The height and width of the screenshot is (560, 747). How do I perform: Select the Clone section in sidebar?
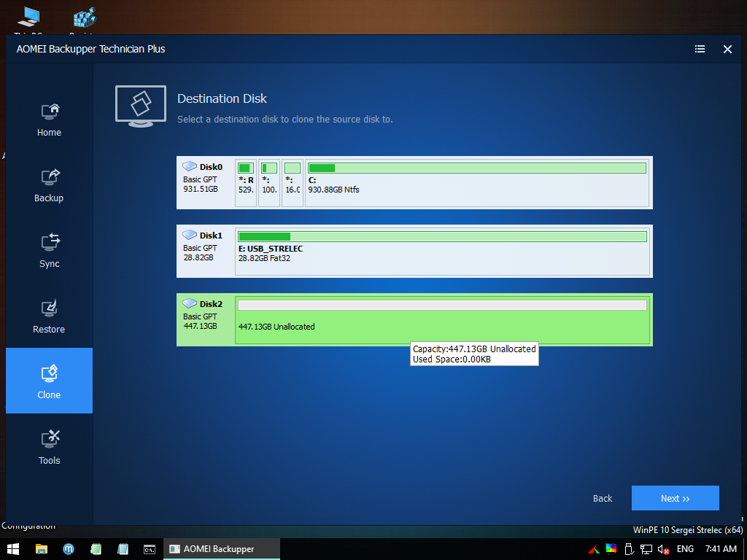[x=49, y=381]
